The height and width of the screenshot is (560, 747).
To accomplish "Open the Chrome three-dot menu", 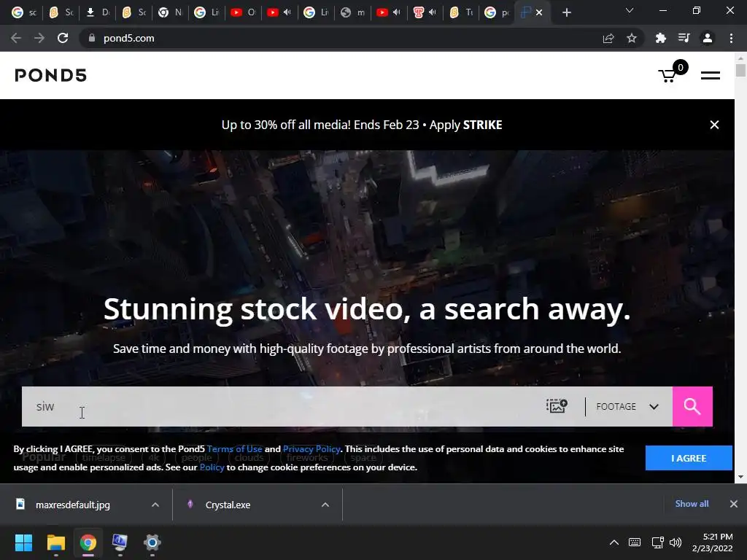I will pos(731,38).
